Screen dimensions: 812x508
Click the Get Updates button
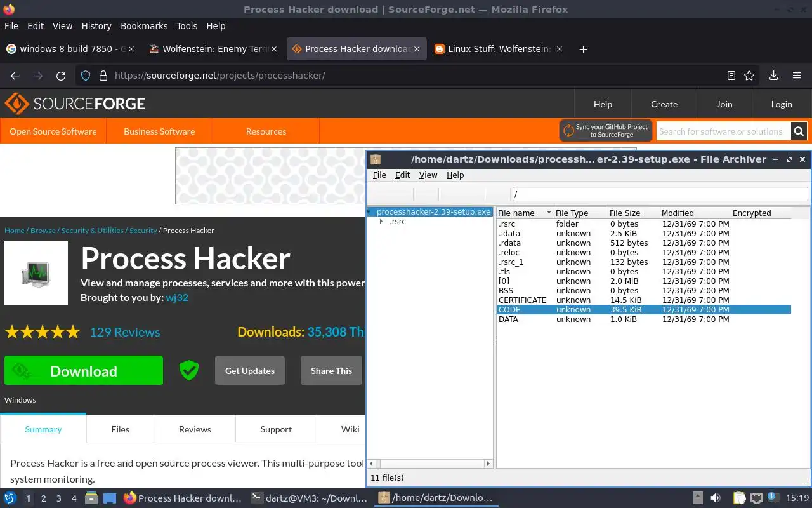pyautogui.click(x=250, y=371)
